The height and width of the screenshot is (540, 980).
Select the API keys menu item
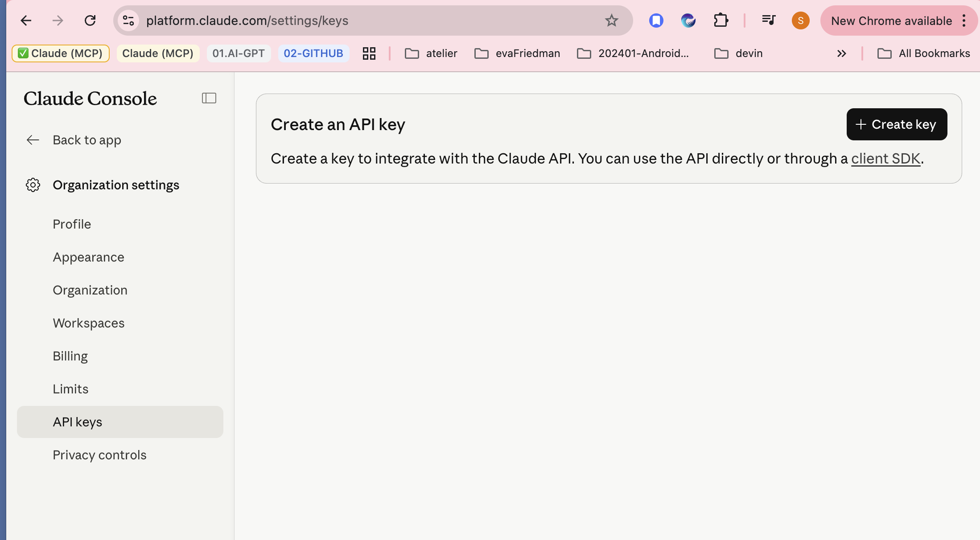120,422
